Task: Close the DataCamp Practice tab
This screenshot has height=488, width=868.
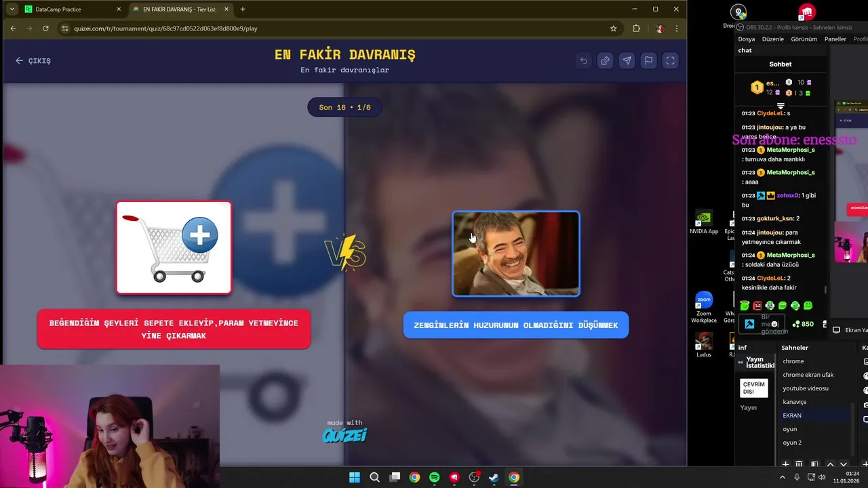Action: (119, 9)
